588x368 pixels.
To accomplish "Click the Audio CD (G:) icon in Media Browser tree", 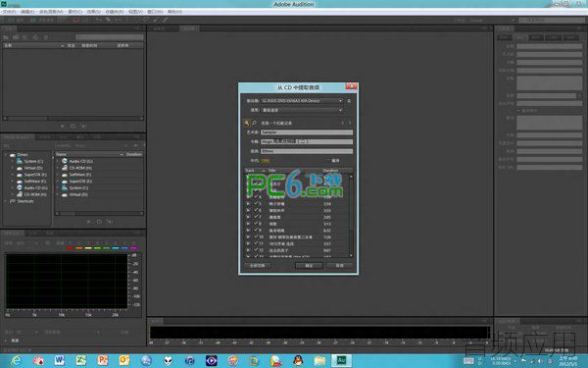I will point(20,187).
